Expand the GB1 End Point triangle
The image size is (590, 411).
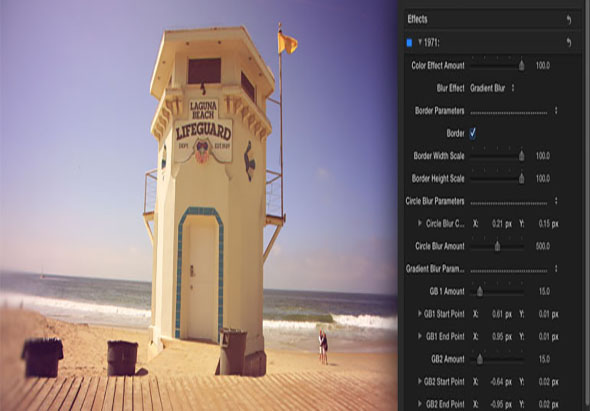(420, 336)
